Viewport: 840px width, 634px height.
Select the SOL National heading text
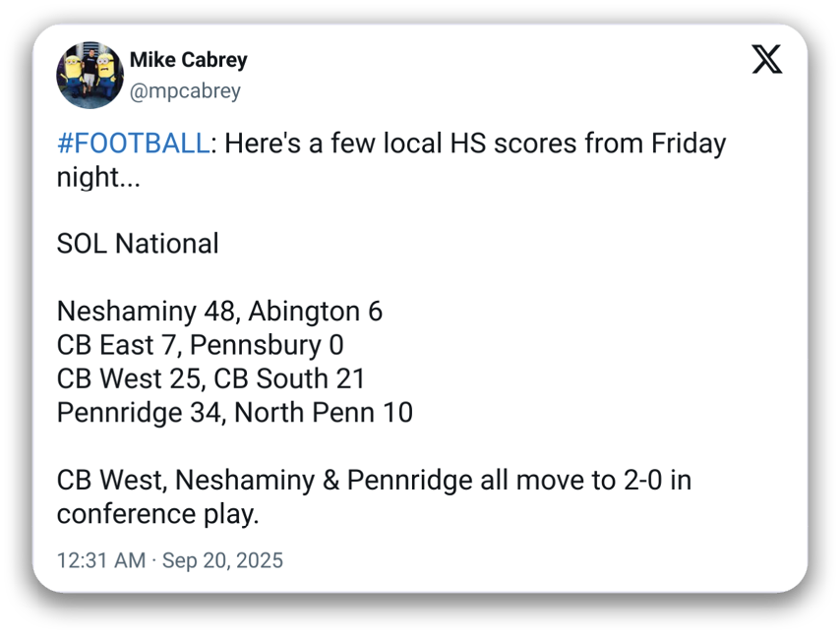point(138,244)
